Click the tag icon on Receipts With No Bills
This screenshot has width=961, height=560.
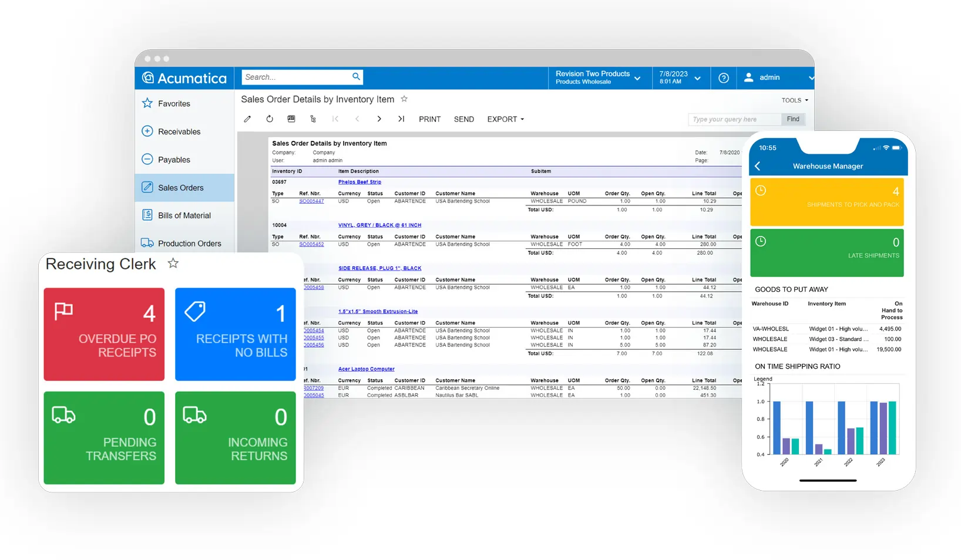pos(195,311)
